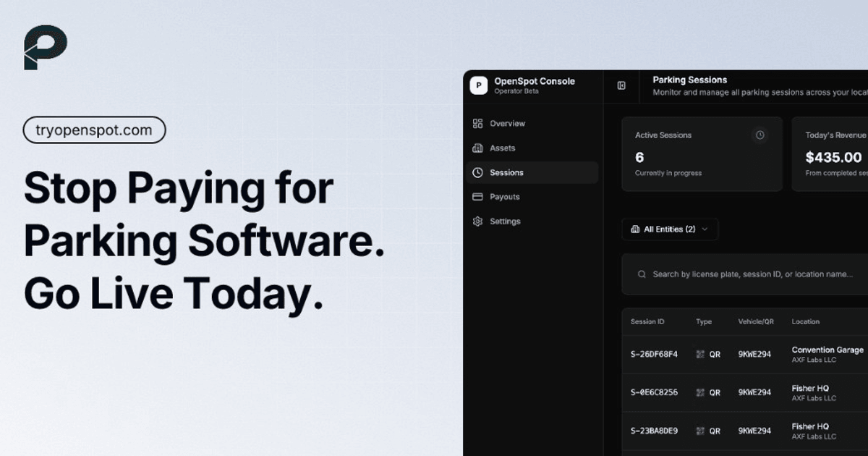Click the Payouts card icon
Viewport: 868px width, 456px height.
coord(477,197)
